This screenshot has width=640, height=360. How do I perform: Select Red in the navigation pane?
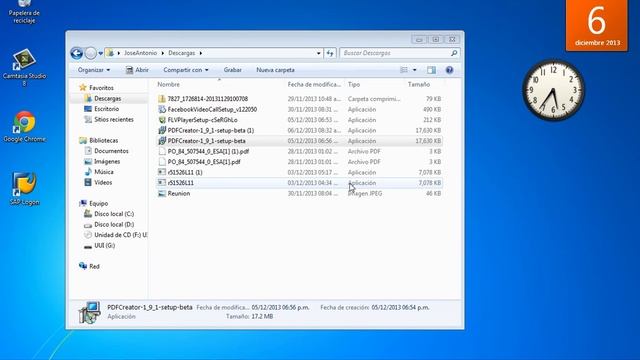pos(94,267)
